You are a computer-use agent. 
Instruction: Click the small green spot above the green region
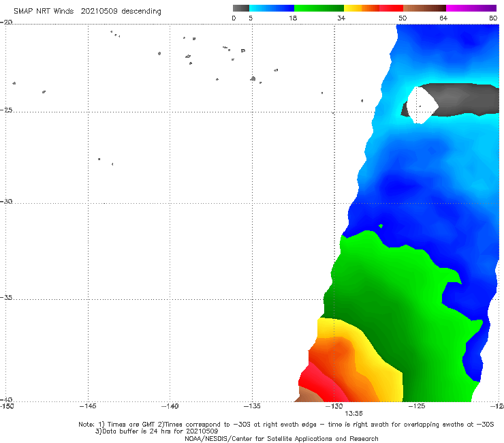[x=381, y=226]
